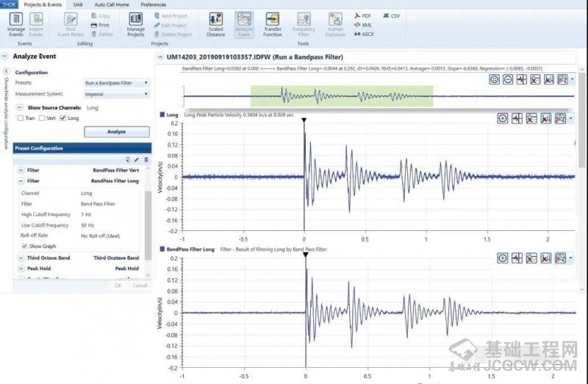
Task: Enable the Tran source channel checkbox
Action: pos(22,118)
